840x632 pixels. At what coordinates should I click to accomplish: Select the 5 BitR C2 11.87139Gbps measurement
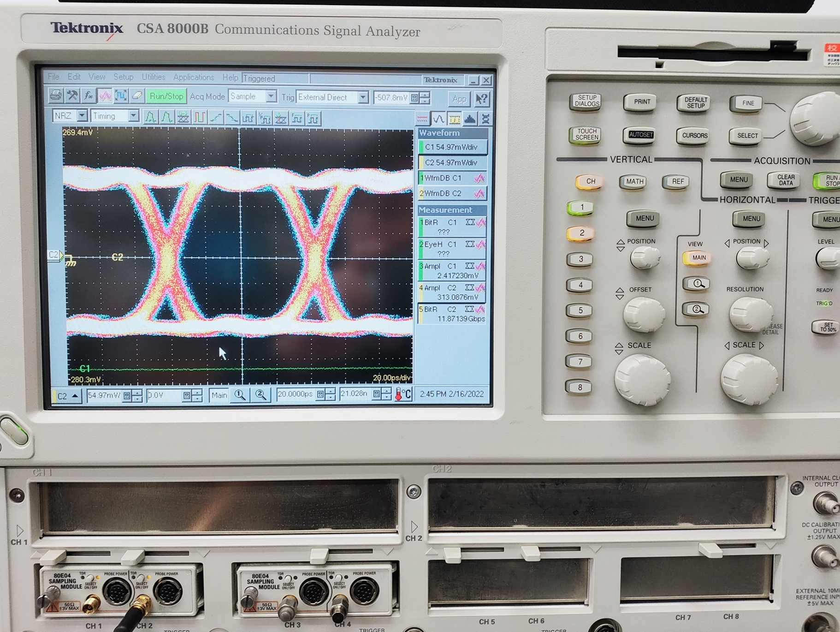pos(452,314)
